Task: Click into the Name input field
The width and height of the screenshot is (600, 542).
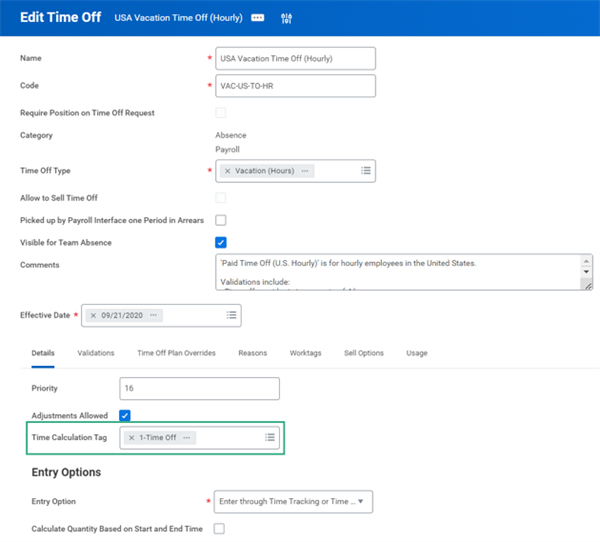Action: [295, 59]
